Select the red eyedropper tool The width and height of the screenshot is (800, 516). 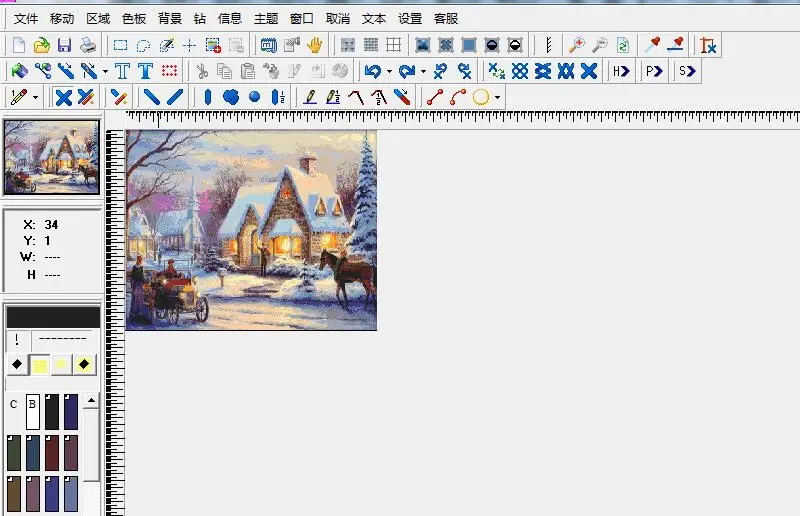[x=652, y=45]
